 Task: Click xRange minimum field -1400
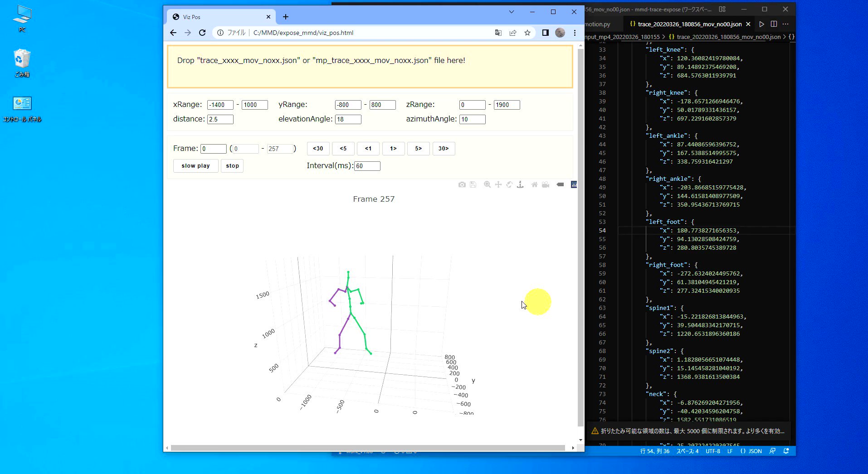(x=220, y=105)
